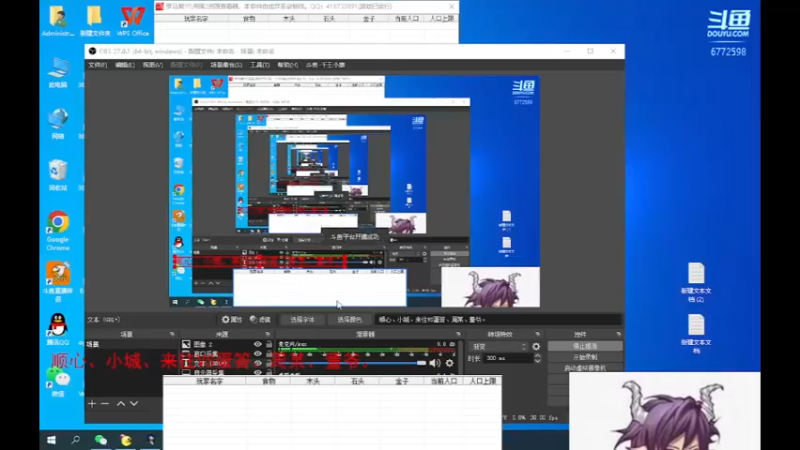Toggle visibility of 文本 (GDI+) source
The image size is (800, 450).
click(258, 363)
